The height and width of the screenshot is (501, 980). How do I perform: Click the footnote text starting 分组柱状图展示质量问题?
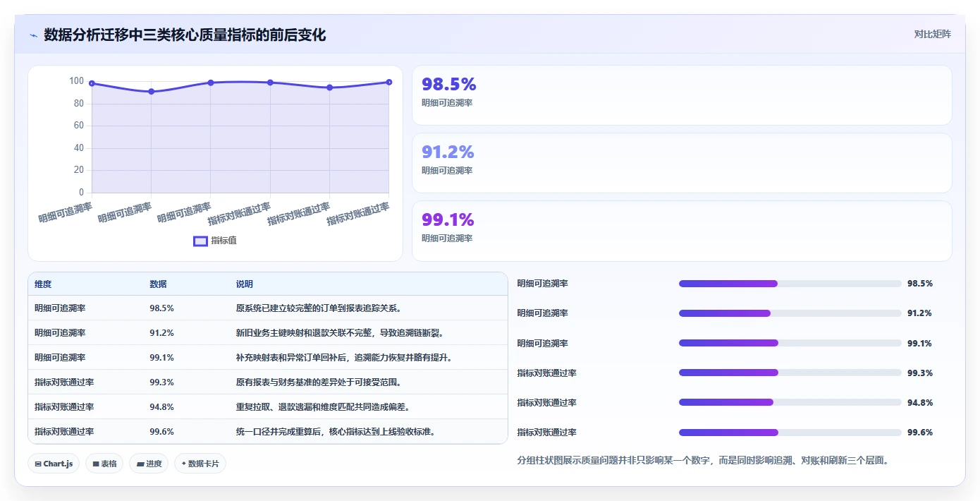[703, 461]
